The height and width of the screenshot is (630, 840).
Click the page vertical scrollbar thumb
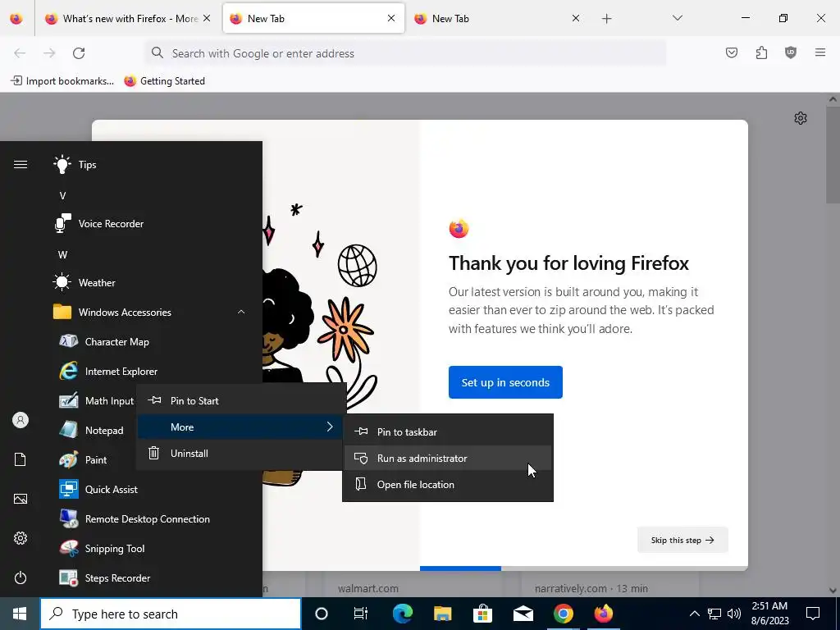point(833,155)
